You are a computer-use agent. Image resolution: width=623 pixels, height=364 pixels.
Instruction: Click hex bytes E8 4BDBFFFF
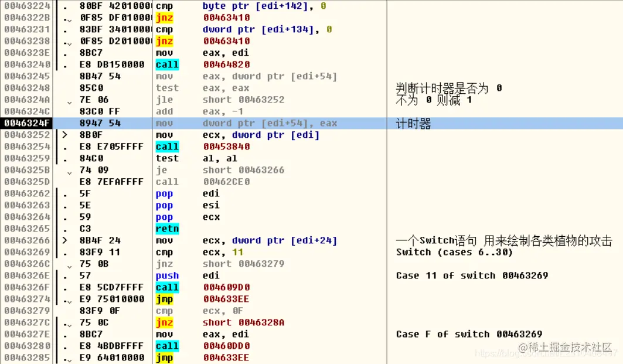(x=111, y=346)
